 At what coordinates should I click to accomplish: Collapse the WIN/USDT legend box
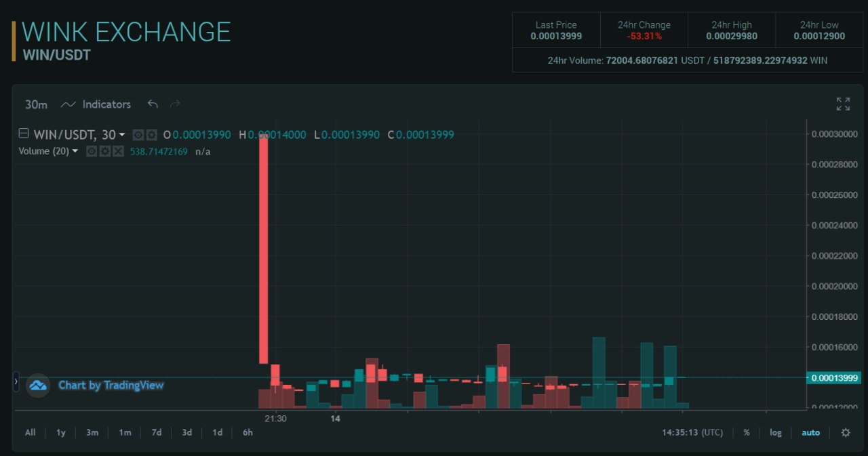[x=23, y=134]
